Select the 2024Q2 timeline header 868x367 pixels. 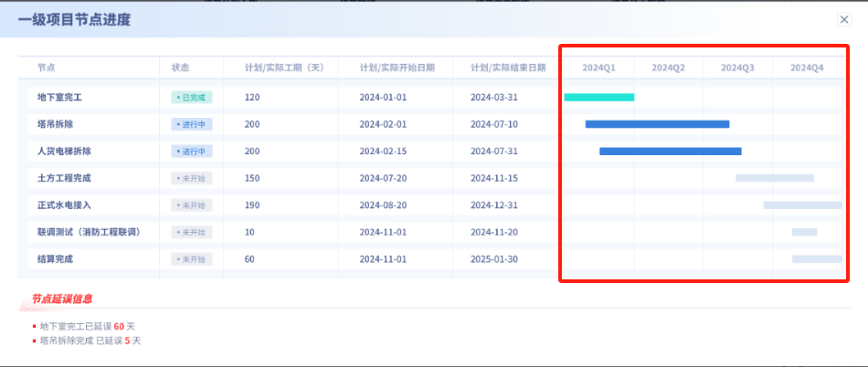tap(668, 68)
